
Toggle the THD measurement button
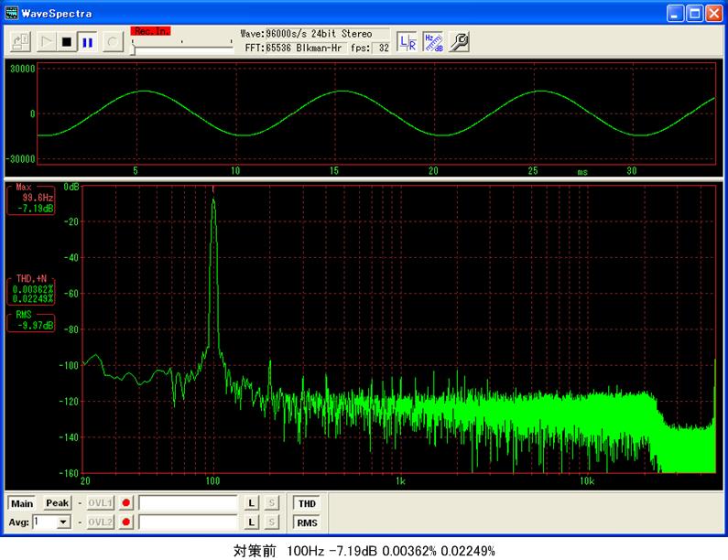[305, 503]
